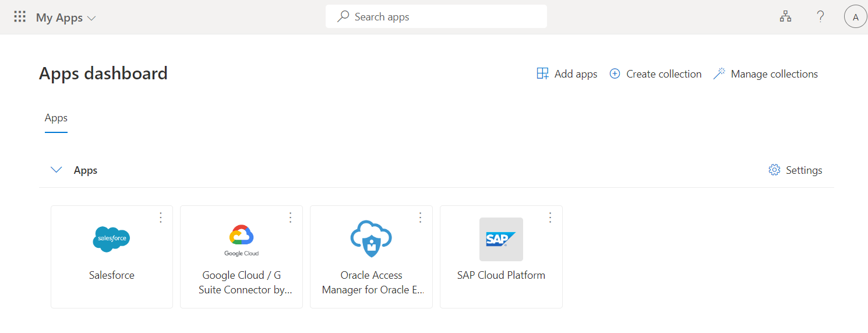
Task: Open Google Cloud tile more options
Action: click(x=290, y=218)
